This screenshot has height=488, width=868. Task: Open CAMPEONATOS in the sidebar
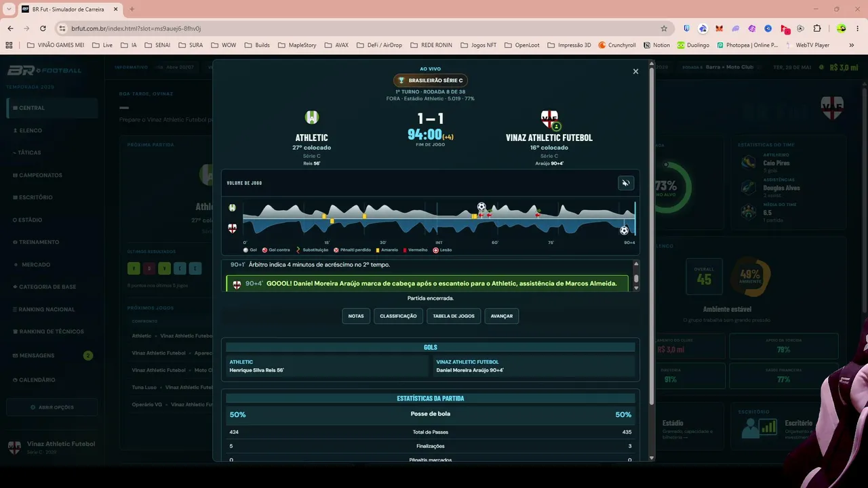point(52,175)
